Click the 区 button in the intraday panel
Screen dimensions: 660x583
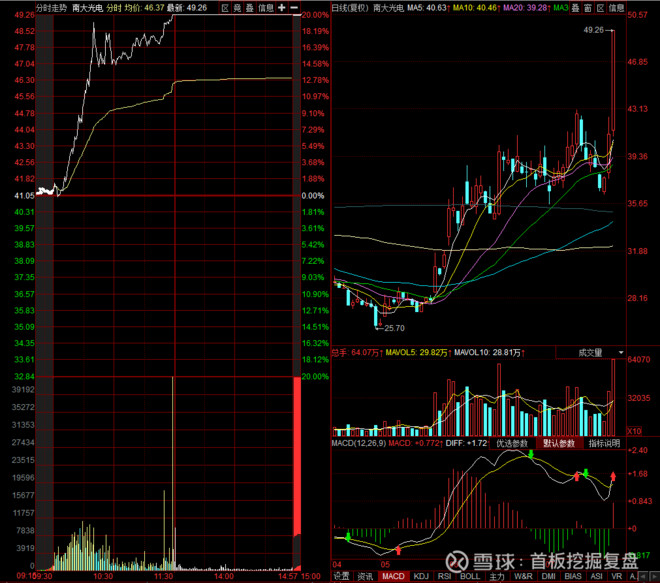pyautogui.click(x=225, y=8)
